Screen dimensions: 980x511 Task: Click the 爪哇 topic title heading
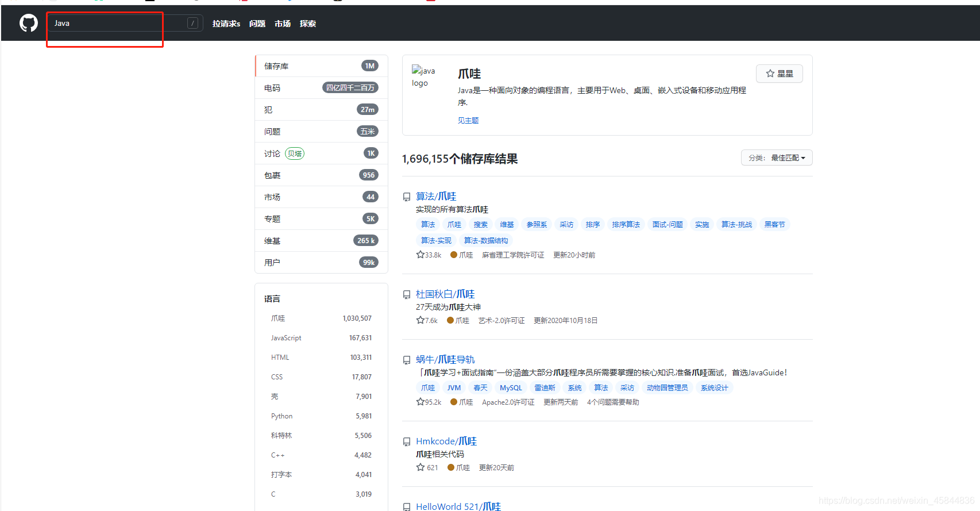pyautogui.click(x=469, y=74)
